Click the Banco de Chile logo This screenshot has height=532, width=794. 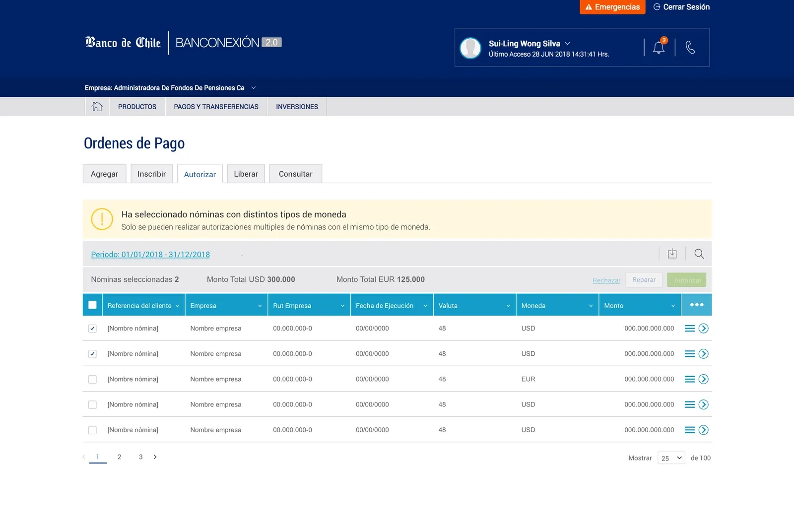(x=123, y=43)
